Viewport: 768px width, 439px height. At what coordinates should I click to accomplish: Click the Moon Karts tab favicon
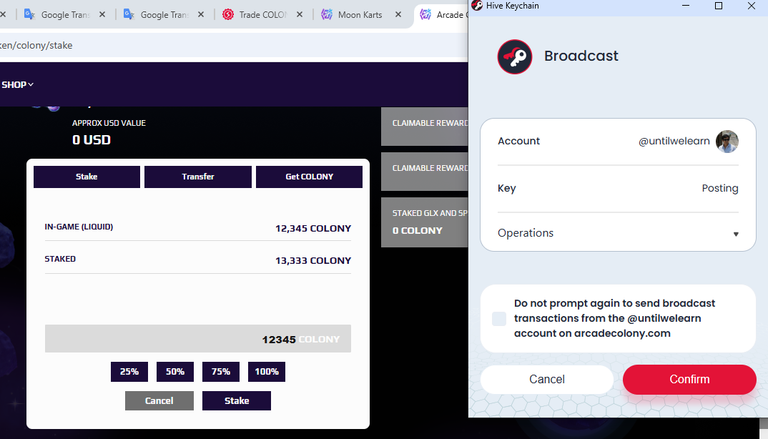[327, 15]
